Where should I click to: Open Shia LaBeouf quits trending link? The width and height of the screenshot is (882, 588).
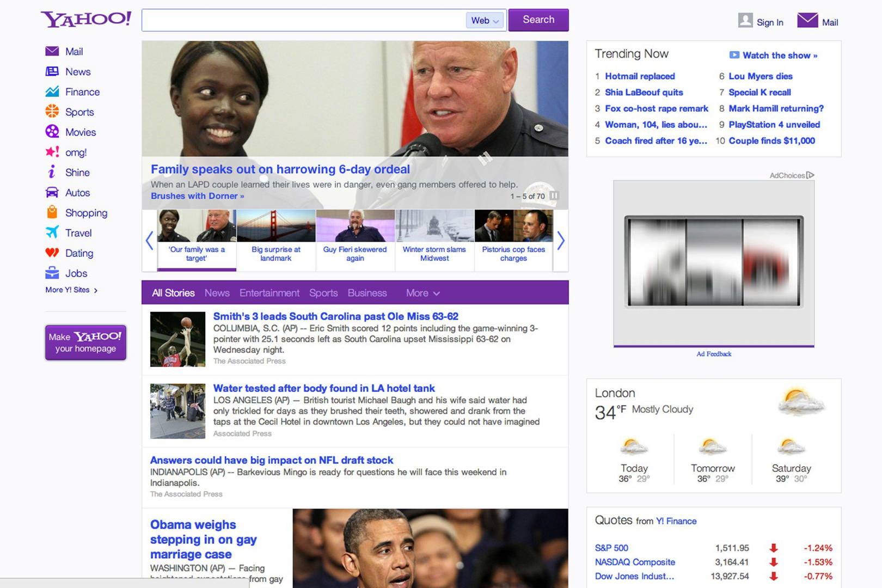tap(644, 93)
